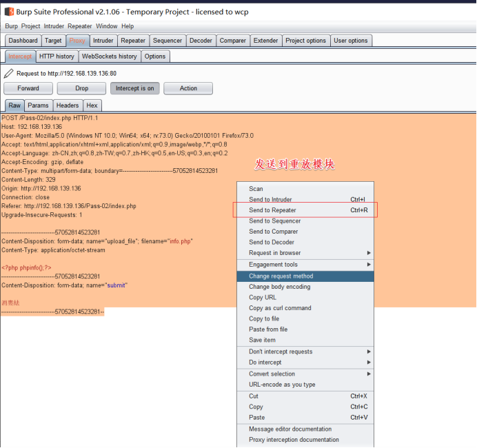Choose Paste from context menu

pos(305,418)
